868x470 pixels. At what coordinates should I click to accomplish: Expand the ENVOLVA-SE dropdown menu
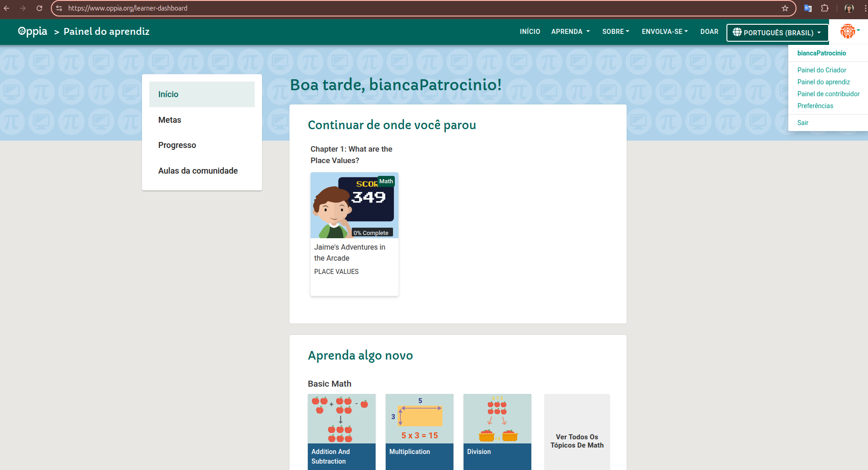665,32
